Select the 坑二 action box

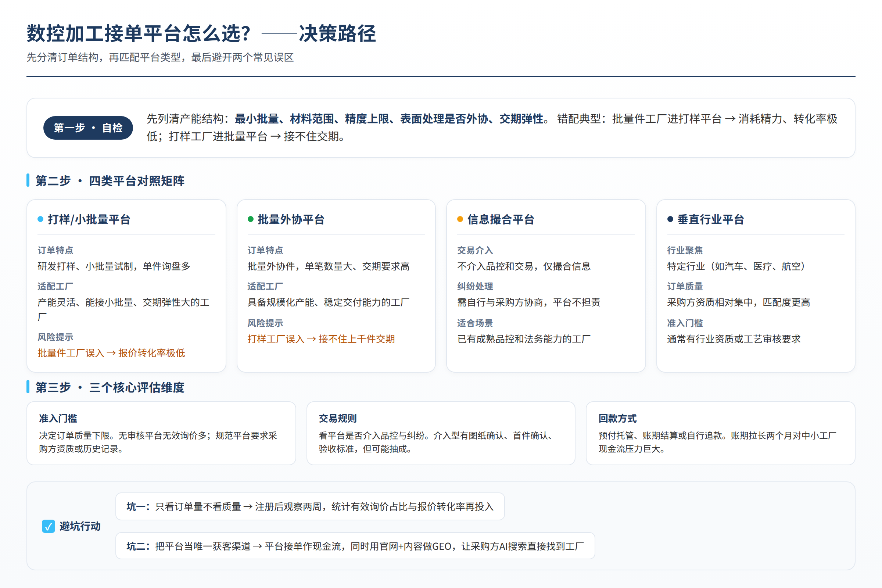click(355, 546)
